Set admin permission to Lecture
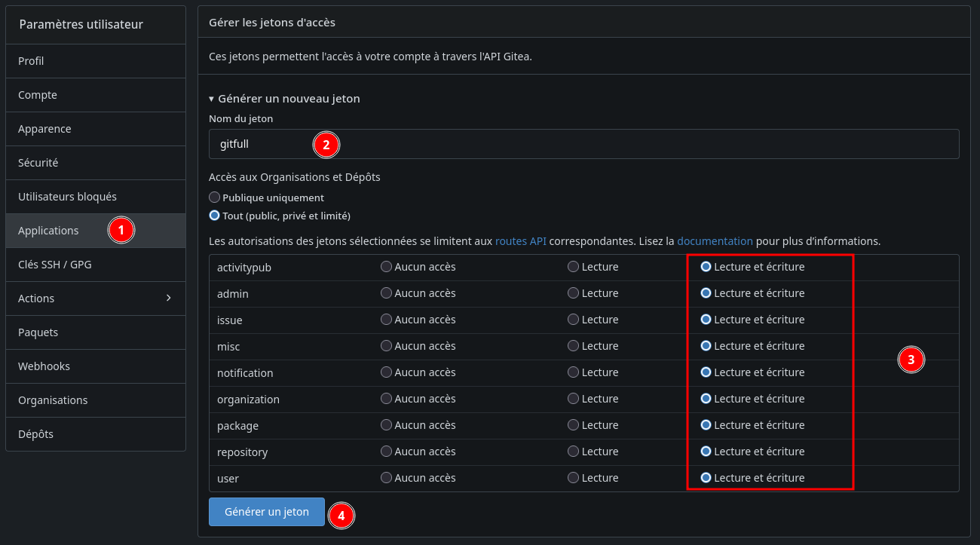The image size is (980, 545). pyautogui.click(x=574, y=293)
